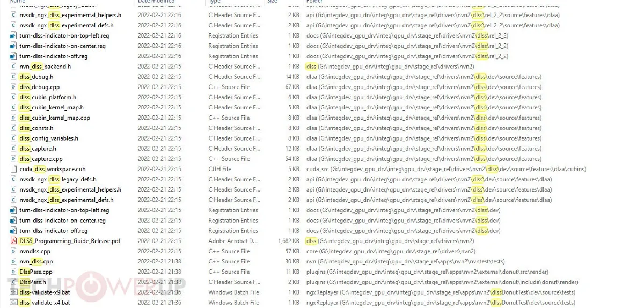Click the dlss_debug.h header file icon
This screenshot has width=644, height=308.
click(x=14, y=77)
